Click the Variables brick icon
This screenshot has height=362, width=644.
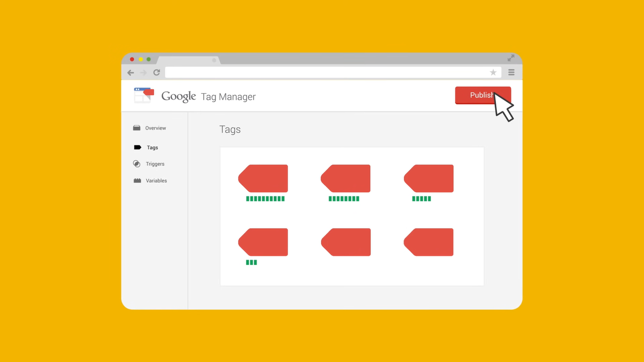[137, 181]
